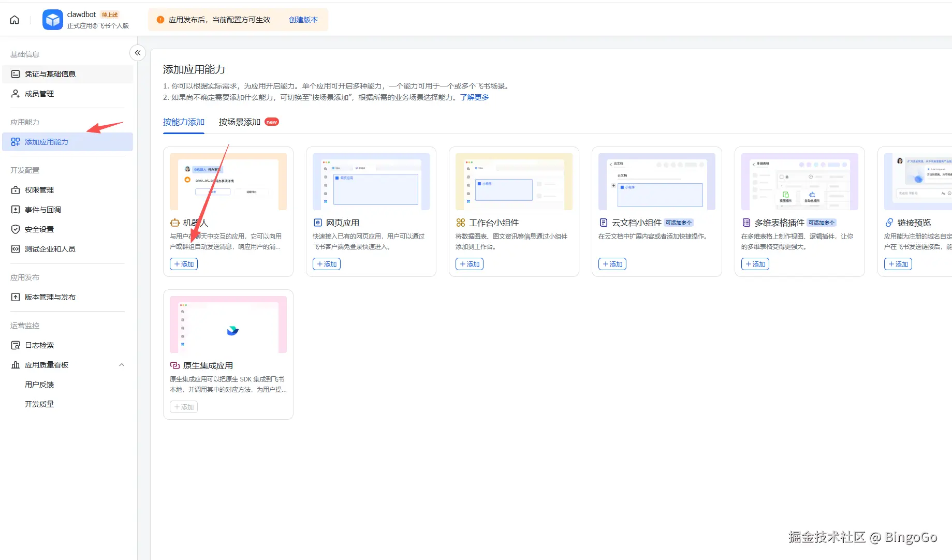Open the 日志检索 log search panel
The width and height of the screenshot is (952, 560).
point(39,345)
